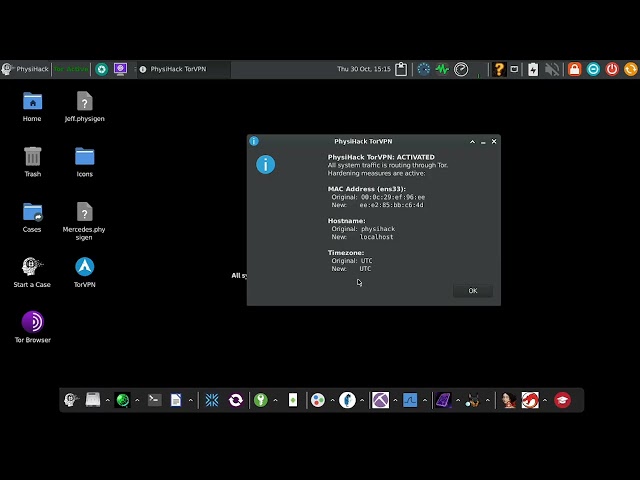The width and height of the screenshot is (640, 480).
Task: Open the Cases folder shortcut
Action: pos(32,218)
